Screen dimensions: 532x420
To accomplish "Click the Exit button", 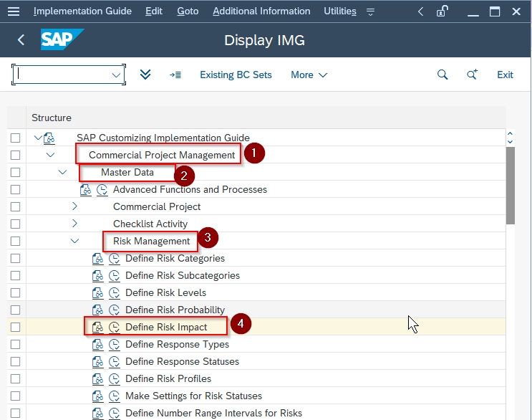I will (x=505, y=75).
